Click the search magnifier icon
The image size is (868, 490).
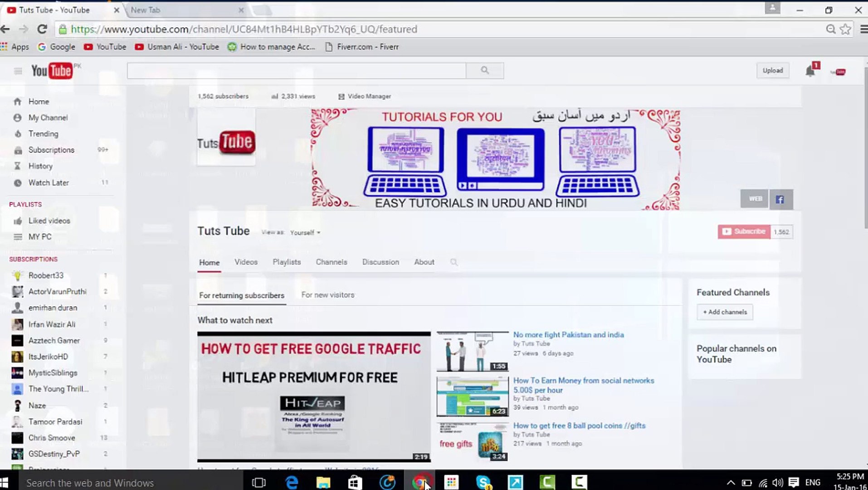click(x=484, y=70)
